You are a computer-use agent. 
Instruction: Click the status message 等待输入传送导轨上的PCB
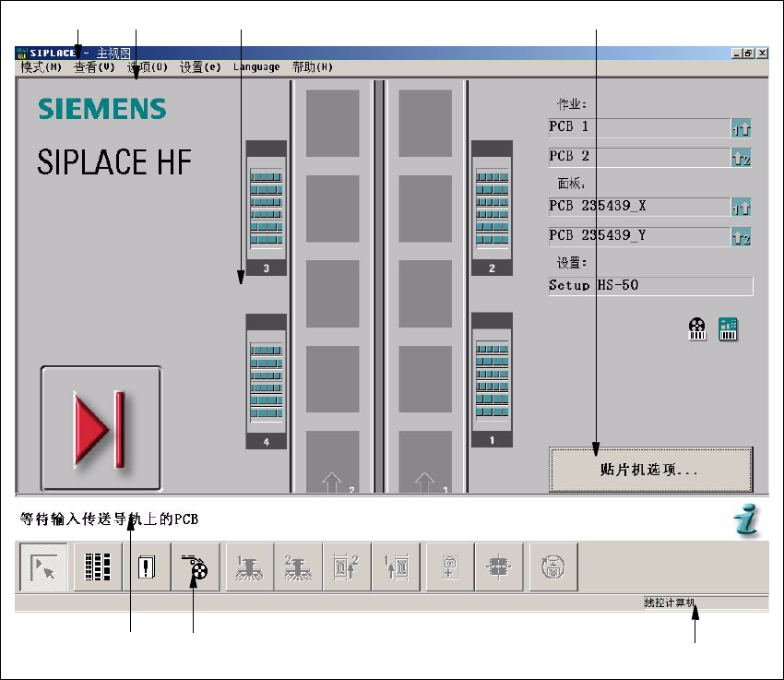click(x=109, y=519)
